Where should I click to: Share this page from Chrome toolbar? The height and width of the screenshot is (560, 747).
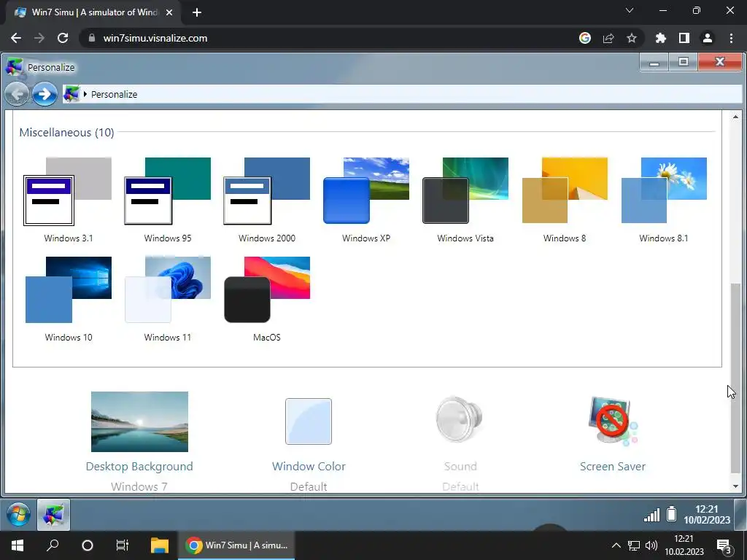click(608, 38)
